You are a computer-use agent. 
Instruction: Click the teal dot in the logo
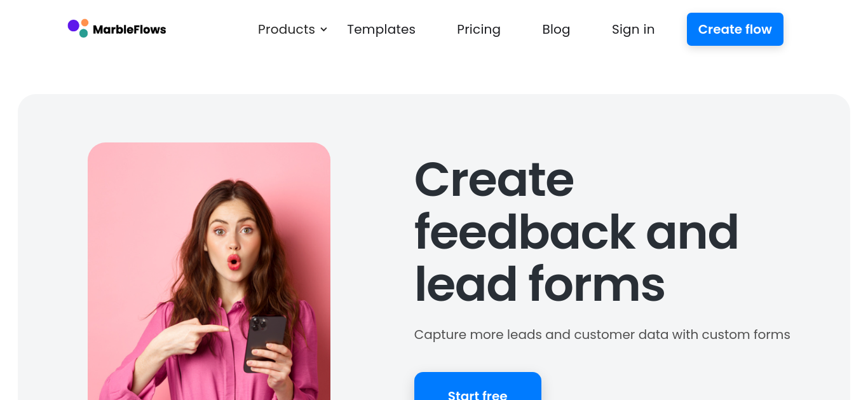click(x=84, y=33)
